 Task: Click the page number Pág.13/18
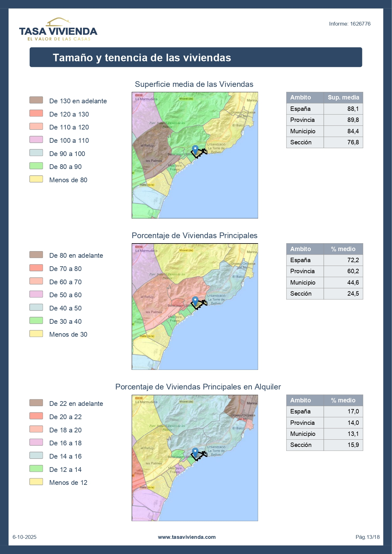[367, 537]
